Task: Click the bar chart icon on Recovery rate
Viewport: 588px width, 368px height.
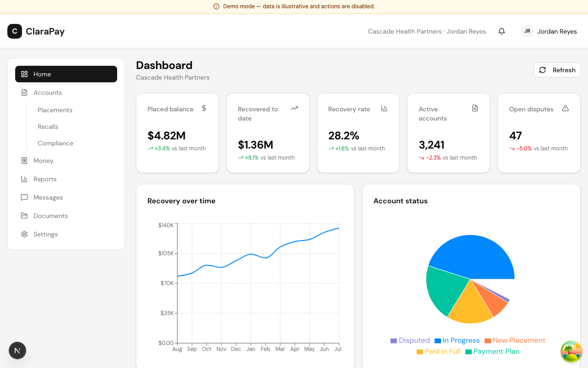Action: pos(384,108)
